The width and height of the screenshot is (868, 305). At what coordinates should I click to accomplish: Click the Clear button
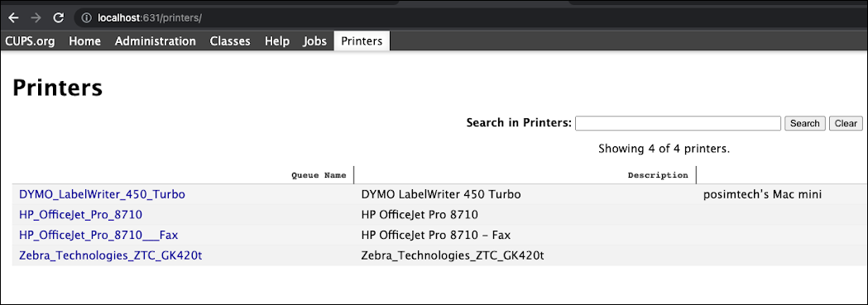point(846,123)
